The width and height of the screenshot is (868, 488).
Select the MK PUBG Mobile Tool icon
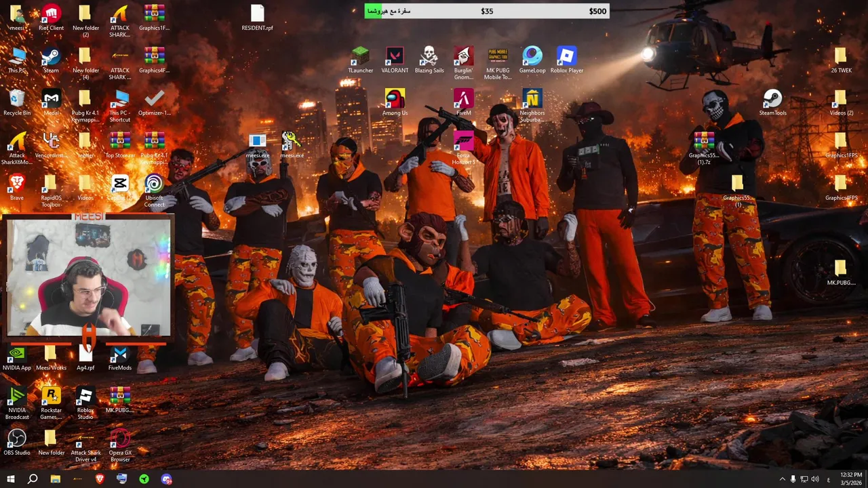[x=498, y=64]
